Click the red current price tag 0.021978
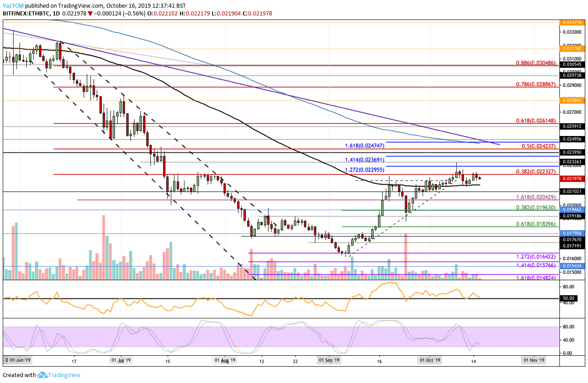 tap(572, 179)
